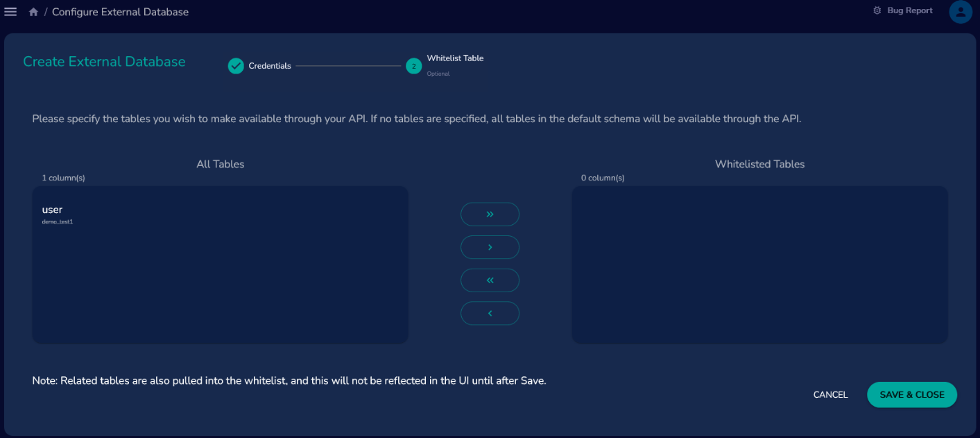
Task: Click Configure External Database in the breadcrumb
Action: 120,11
